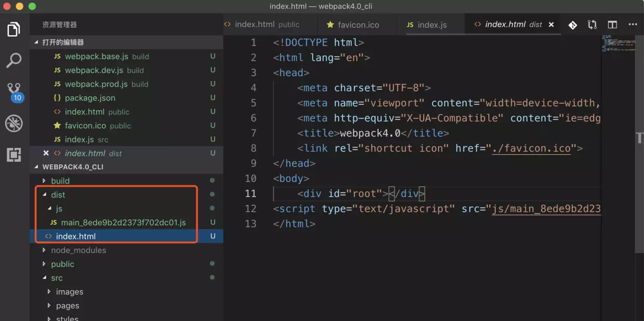Open main_8ede9b2d2373f702dc01.js file
The height and width of the screenshot is (321, 644).
coord(126,222)
